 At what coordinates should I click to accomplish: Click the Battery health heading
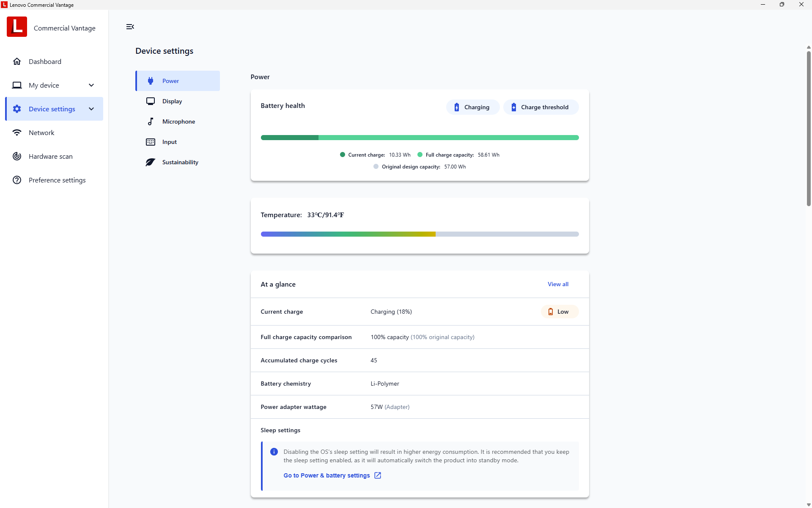point(283,105)
